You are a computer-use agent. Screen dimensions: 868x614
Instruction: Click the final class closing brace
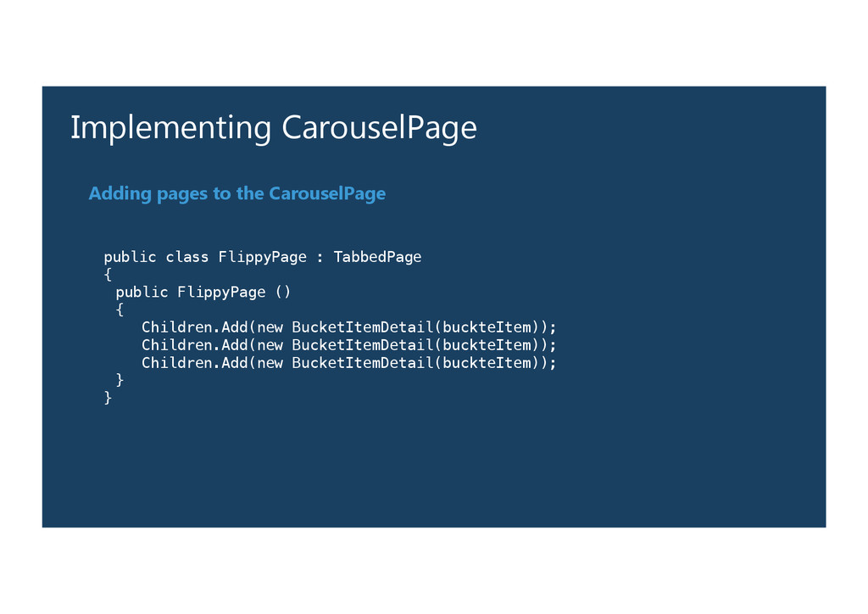pyautogui.click(x=108, y=398)
